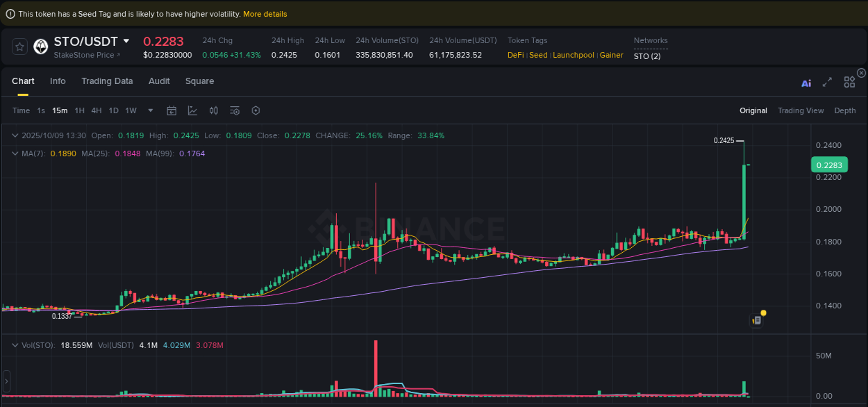Expand the chart to fullscreen
Screen dimensions: 868x407
827,82
